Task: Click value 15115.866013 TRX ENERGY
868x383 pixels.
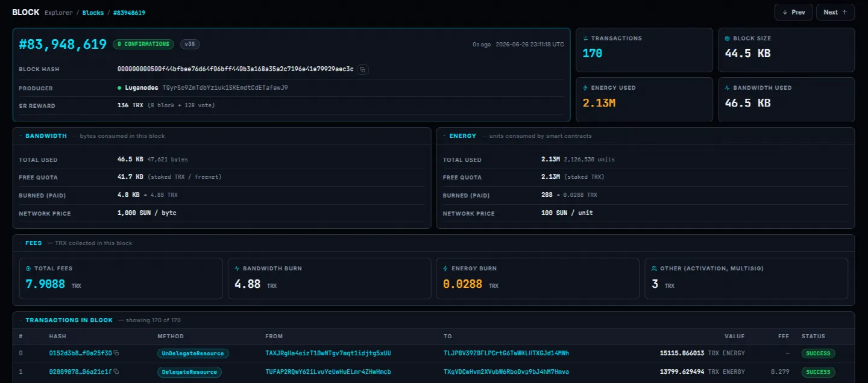Action: (x=702, y=353)
